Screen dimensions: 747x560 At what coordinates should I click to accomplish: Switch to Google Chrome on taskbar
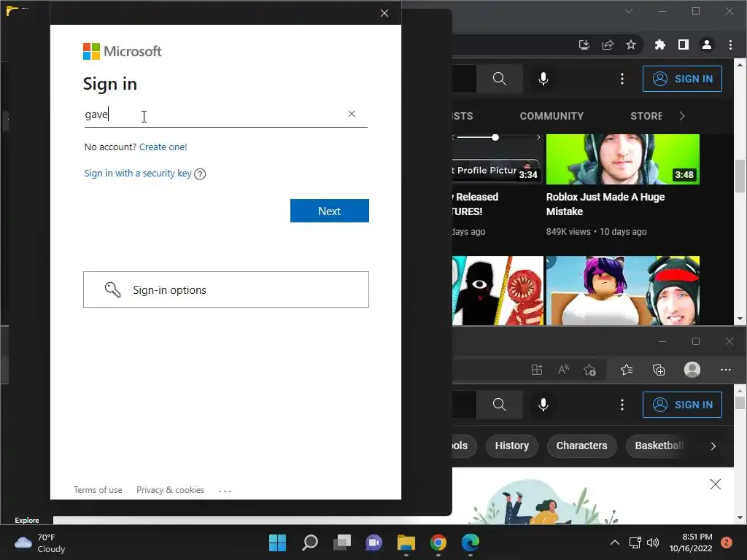tap(438, 542)
